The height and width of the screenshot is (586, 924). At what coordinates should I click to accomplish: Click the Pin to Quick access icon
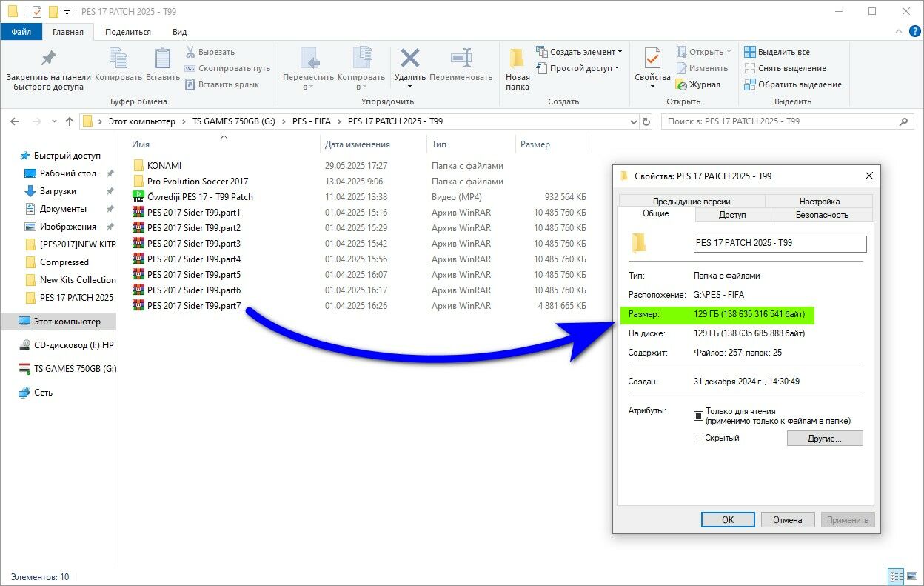(x=48, y=59)
